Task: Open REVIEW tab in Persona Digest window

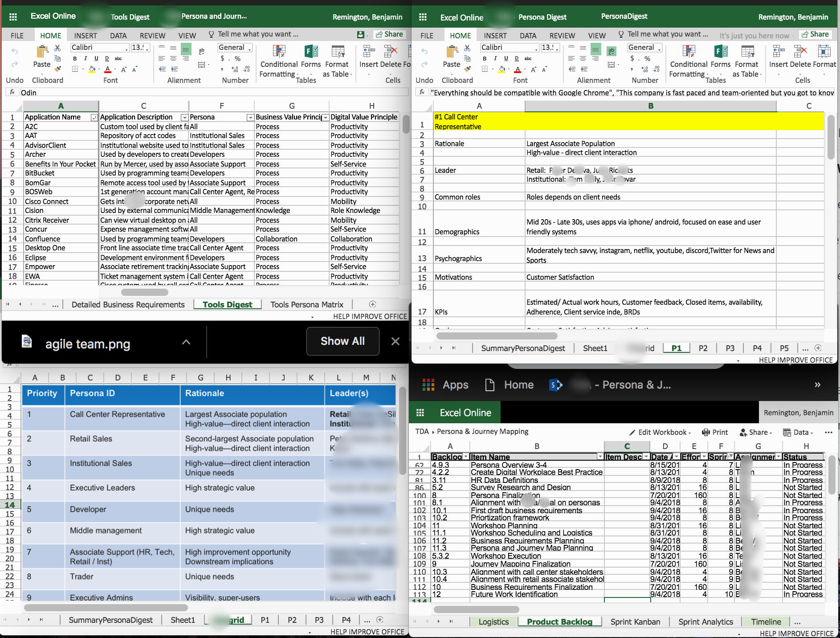Action: (562, 36)
